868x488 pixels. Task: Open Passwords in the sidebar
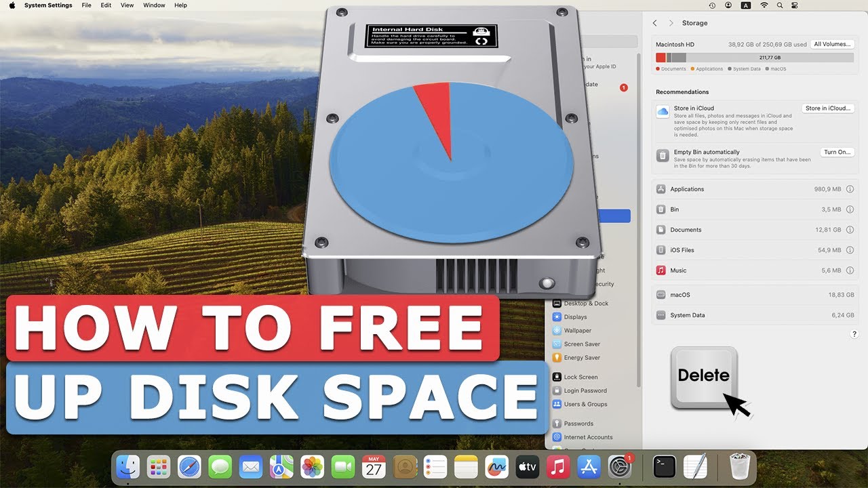pos(574,424)
